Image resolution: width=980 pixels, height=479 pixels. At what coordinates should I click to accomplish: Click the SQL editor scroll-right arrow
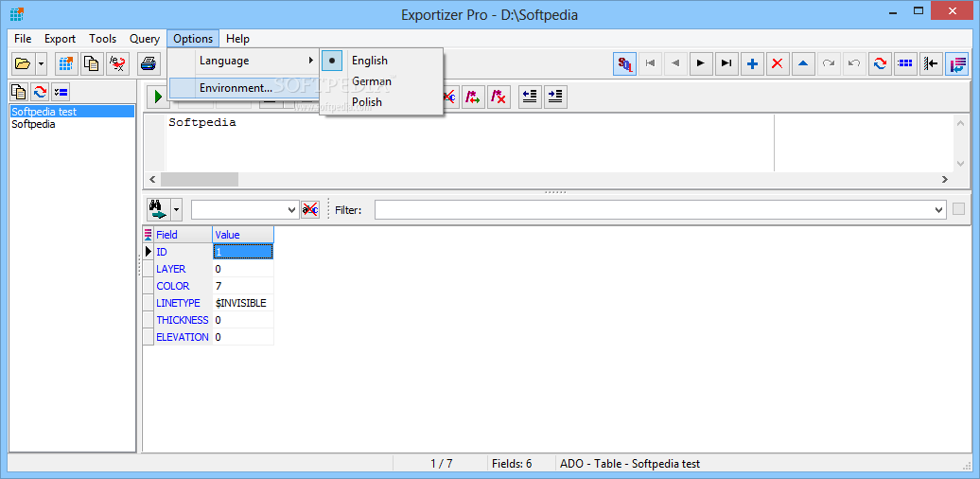[x=945, y=180]
